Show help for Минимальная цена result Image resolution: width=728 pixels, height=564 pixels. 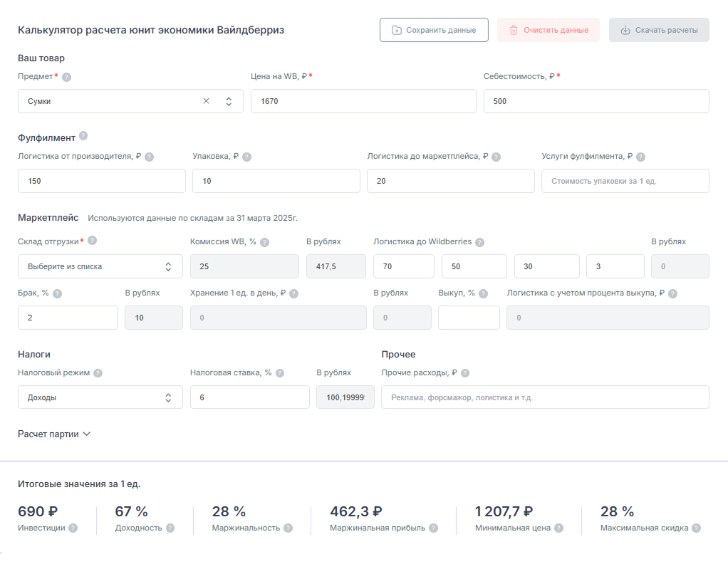[x=559, y=528]
